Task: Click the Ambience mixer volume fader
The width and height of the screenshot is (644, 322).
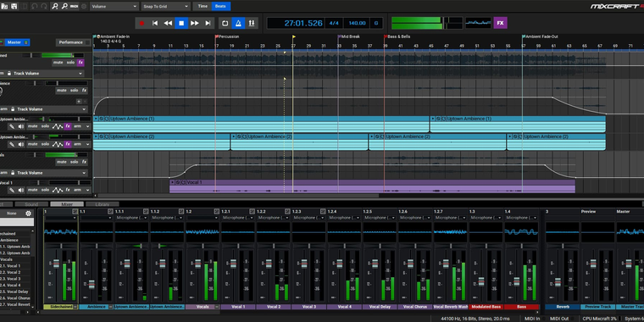Action: click(x=92, y=284)
